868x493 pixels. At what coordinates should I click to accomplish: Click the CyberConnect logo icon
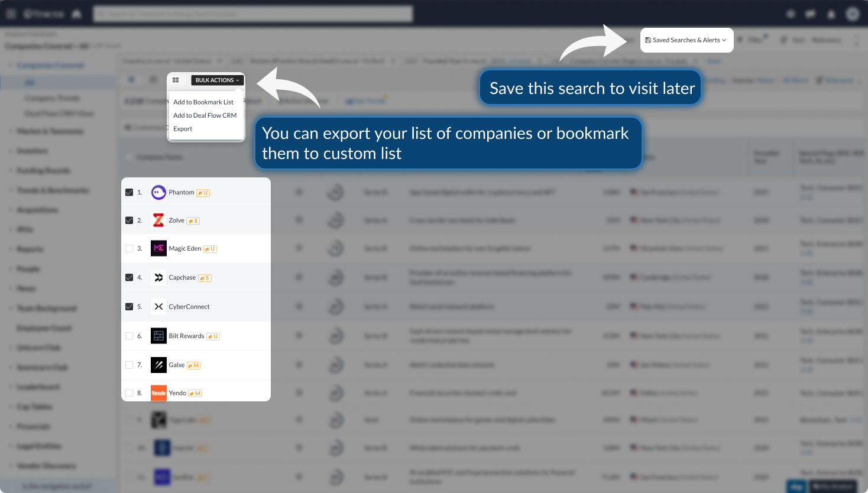[x=158, y=307]
